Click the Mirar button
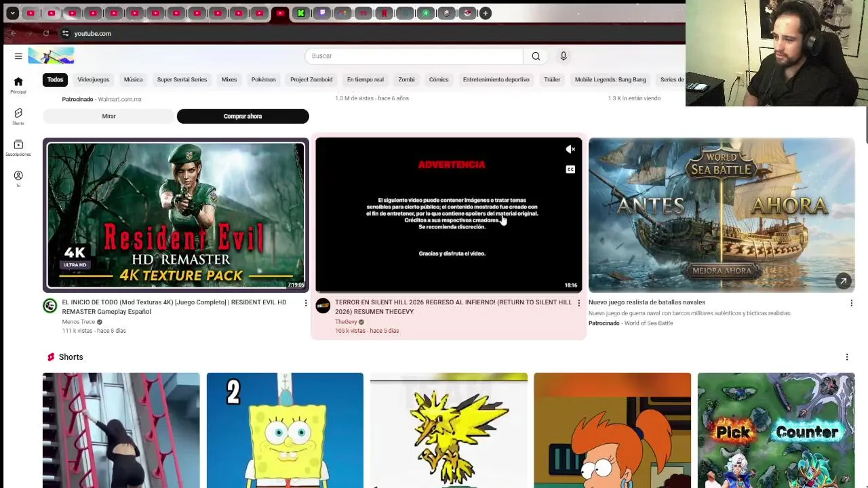Viewport: 868px width, 488px height. pos(108,117)
